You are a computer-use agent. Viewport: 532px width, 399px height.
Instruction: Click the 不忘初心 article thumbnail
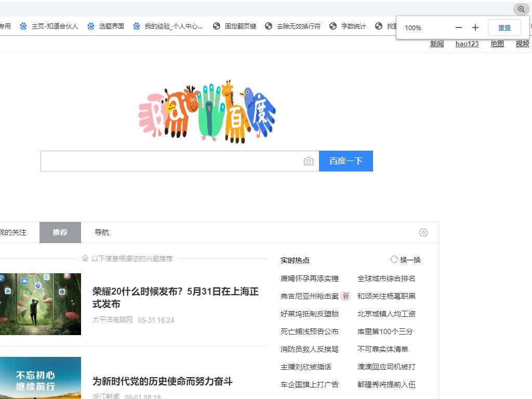(41, 379)
